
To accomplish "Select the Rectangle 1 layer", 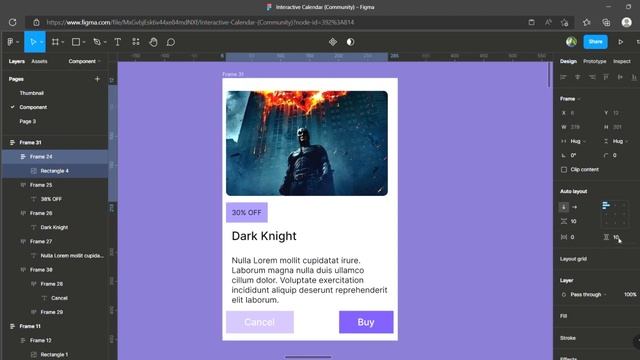I will click(55, 354).
